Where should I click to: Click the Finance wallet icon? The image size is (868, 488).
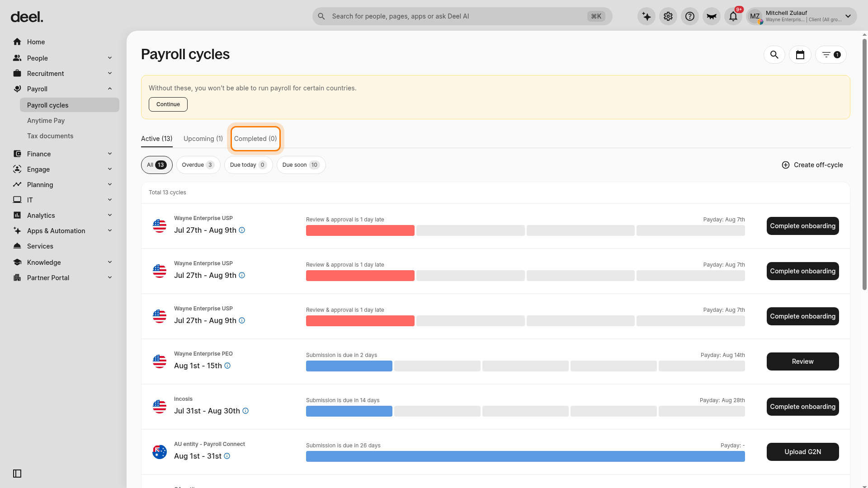[17, 154]
